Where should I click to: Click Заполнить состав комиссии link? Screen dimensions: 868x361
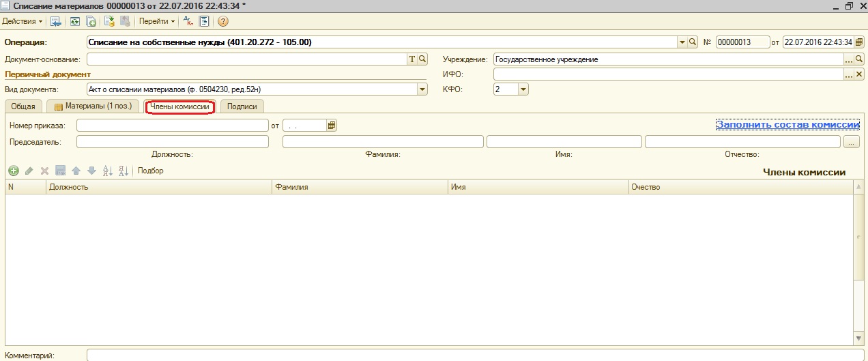point(788,124)
